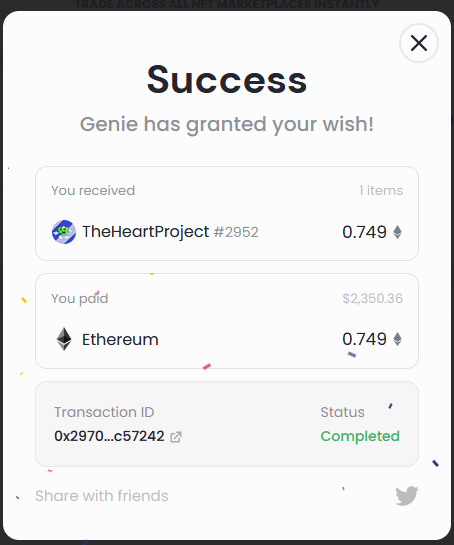Screen dimensions: 454x545
Task: Click the You paid heading
Action: click(x=80, y=299)
